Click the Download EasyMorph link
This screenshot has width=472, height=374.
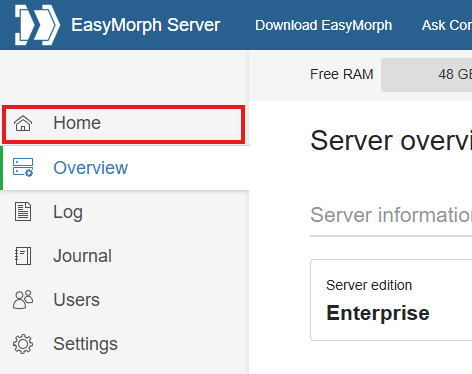[323, 25]
